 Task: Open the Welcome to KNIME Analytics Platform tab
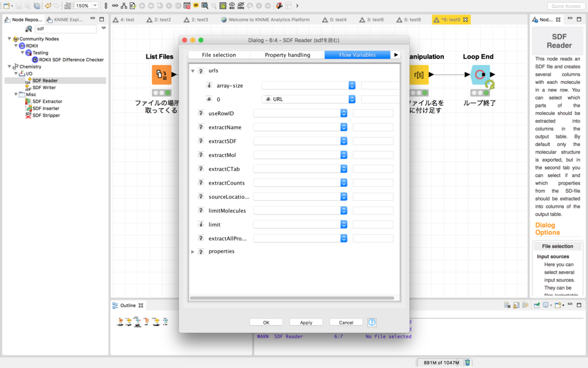click(x=265, y=20)
